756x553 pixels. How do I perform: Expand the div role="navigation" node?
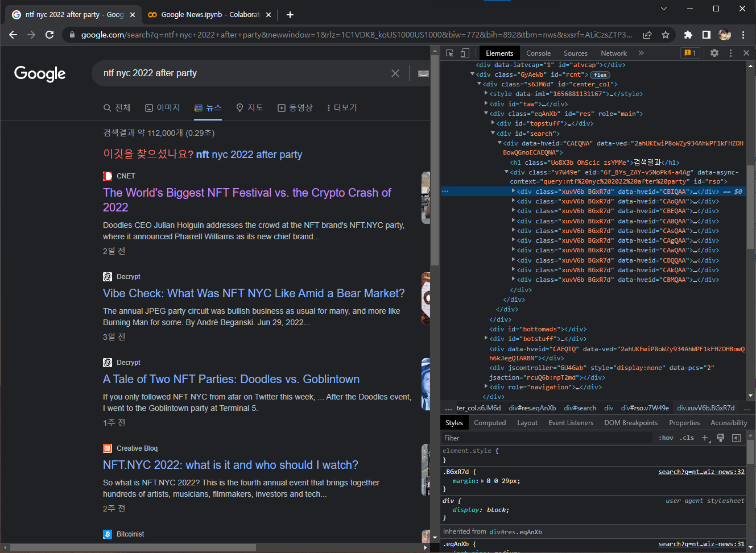pos(486,386)
